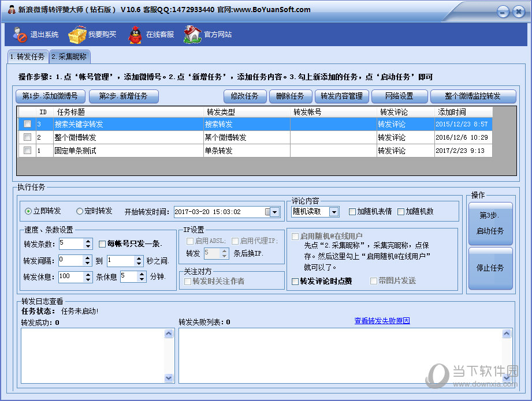Expand the 随机读取 comment content dropdown
The image size is (532, 401).
334,212
